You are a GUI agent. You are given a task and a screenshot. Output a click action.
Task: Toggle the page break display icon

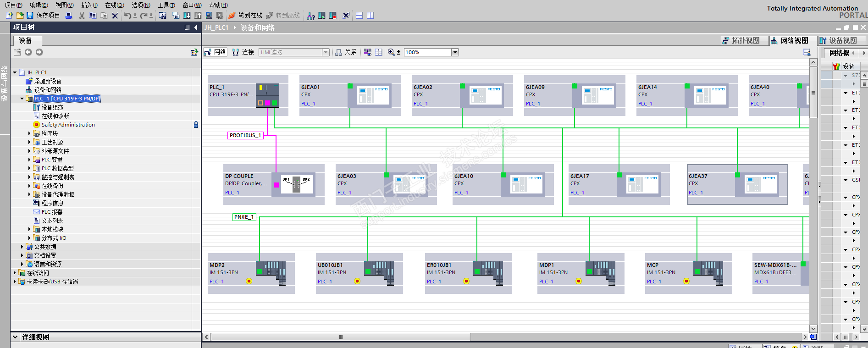coord(379,52)
